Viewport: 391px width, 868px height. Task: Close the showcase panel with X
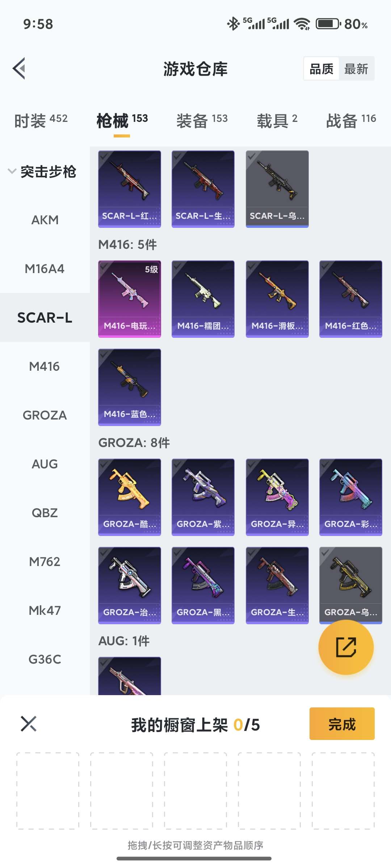click(29, 724)
